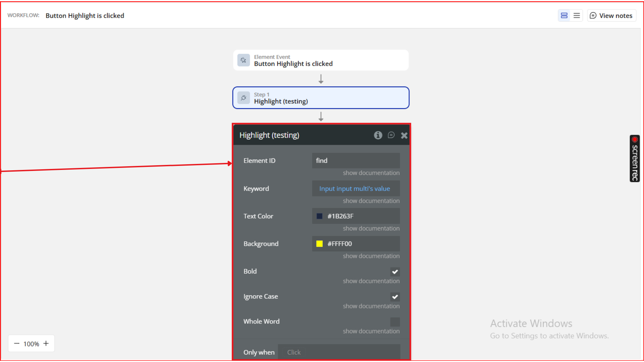
Task: Click the View notes button
Action: [x=611, y=15]
